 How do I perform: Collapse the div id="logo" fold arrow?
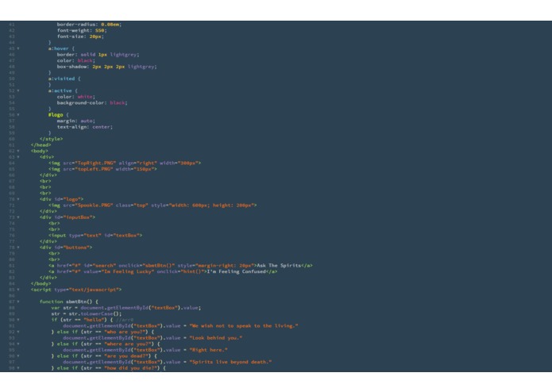click(18, 199)
